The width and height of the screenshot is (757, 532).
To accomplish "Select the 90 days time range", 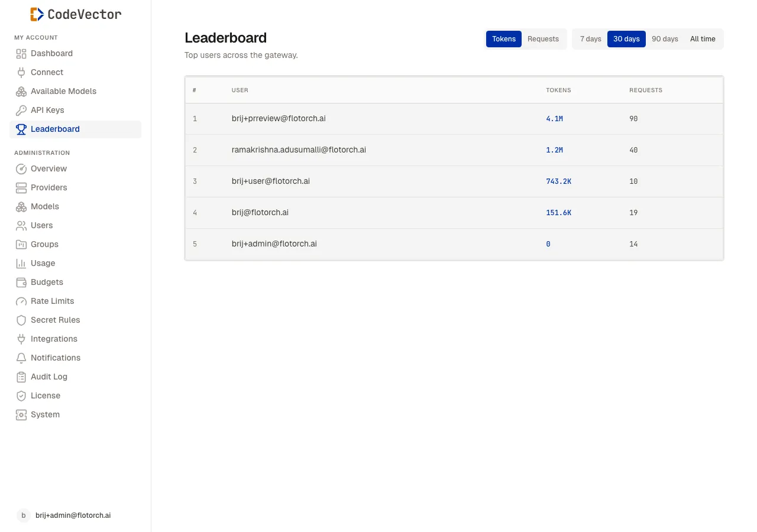I will click(665, 39).
